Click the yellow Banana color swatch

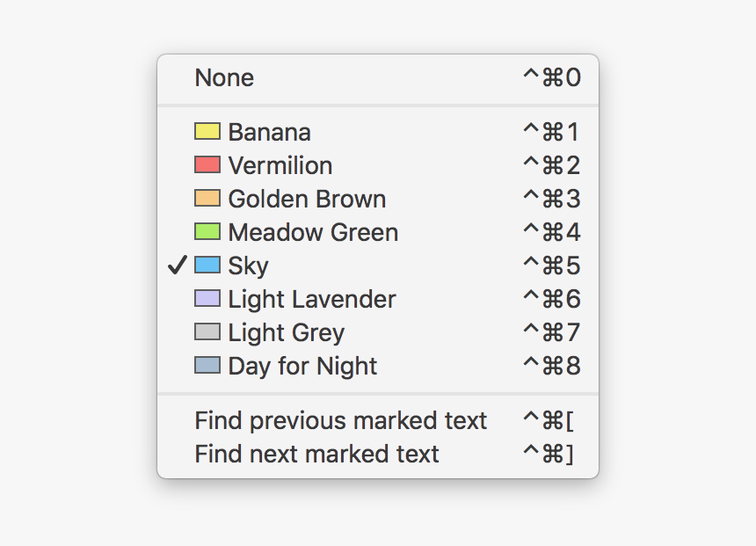207,132
